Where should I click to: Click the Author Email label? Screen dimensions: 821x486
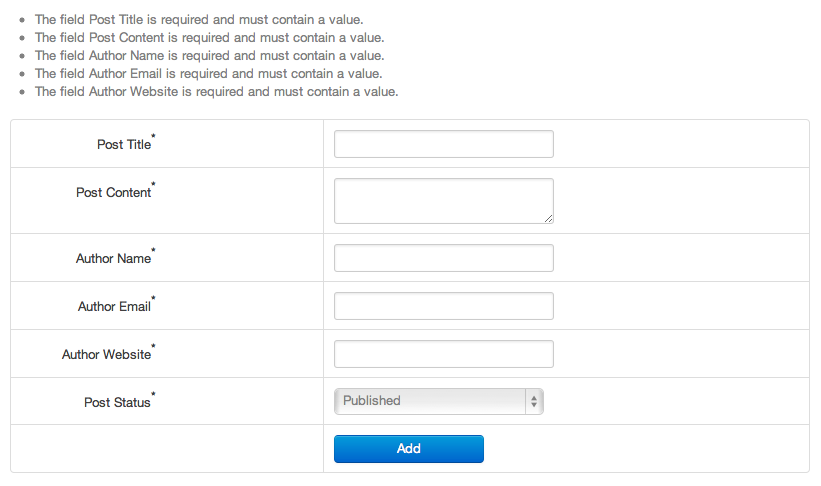coord(115,306)
